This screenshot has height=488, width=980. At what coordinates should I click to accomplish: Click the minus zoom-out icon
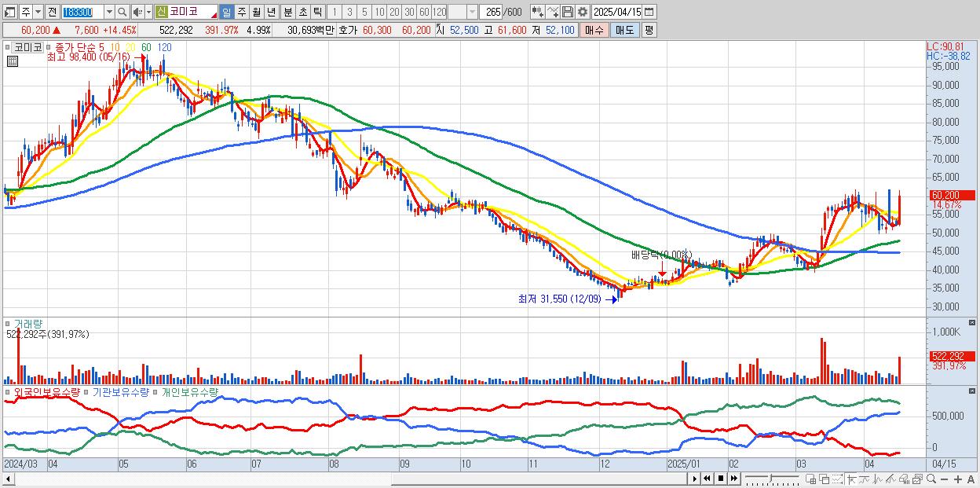click(944, 479)
